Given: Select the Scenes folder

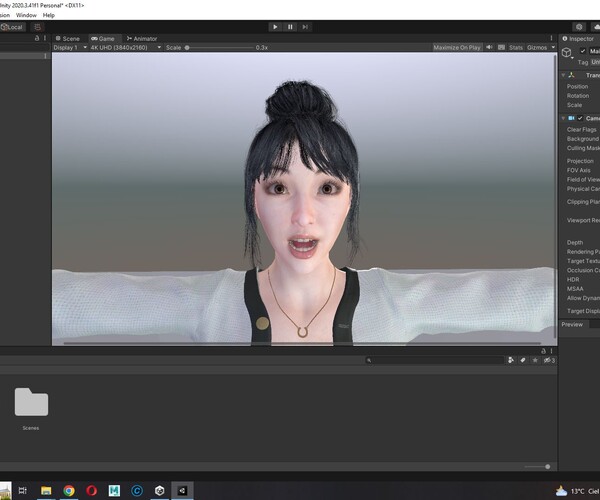Looking at the screenshot, I should pos(31,408).
